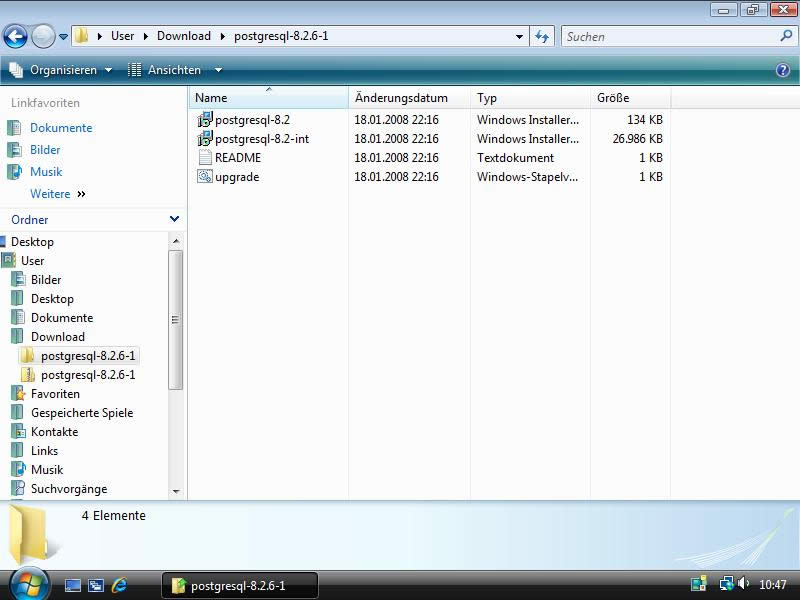Open the Ansichten dropdown arrow
The width and height of the screenshot is (800, 600).
[218, 70]
